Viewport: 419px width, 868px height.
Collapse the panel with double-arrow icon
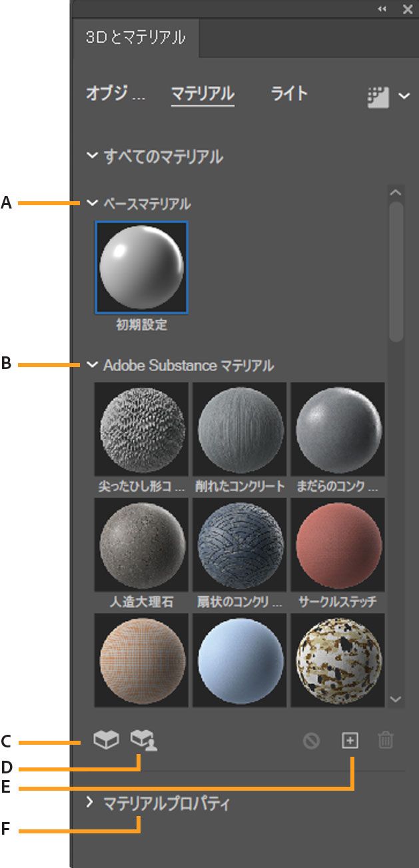[x=382, y=9]
